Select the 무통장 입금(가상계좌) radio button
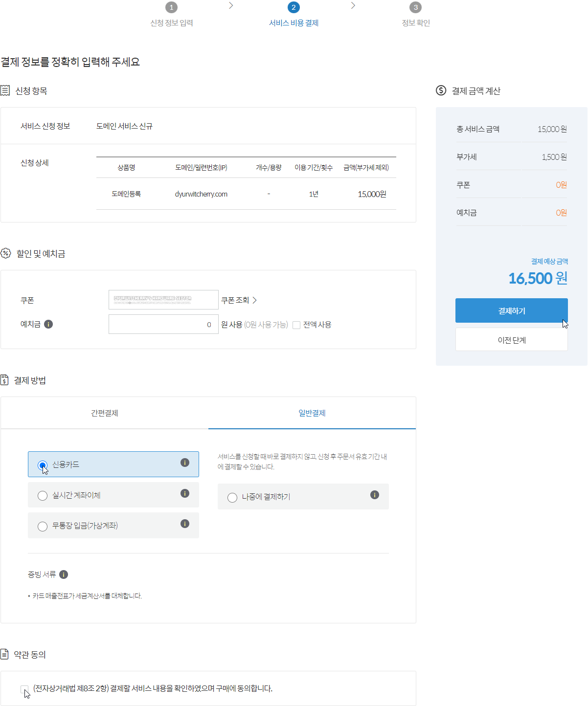 click(x=43, y=526)
